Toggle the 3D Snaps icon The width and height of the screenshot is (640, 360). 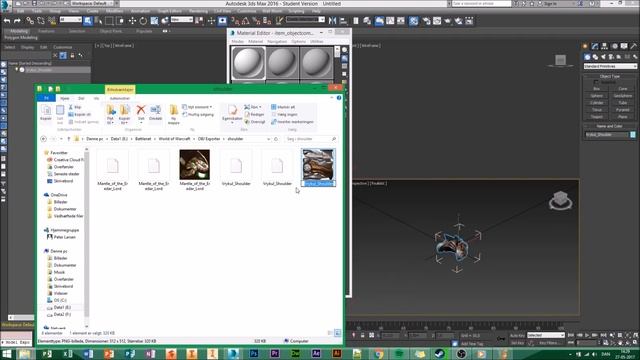point(235,20)
